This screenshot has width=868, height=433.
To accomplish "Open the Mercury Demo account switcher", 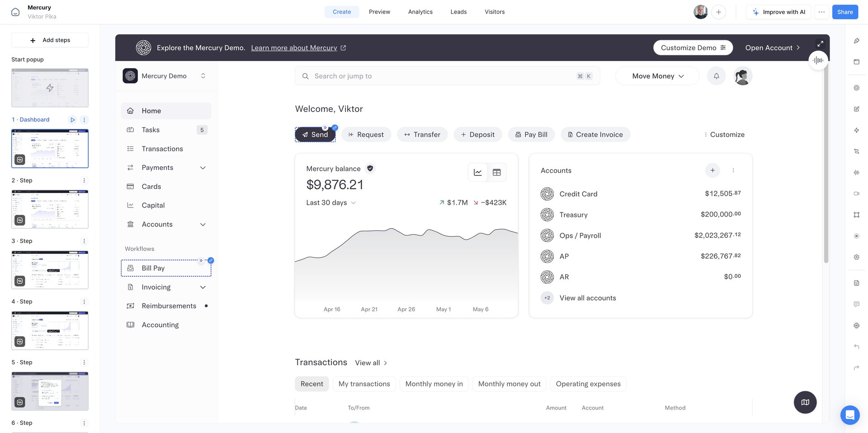I will click(x=165, y=76).
